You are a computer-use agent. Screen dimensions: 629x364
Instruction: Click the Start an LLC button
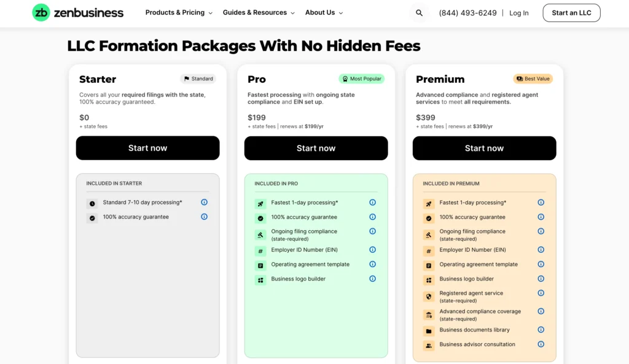[x=571, y=12]
